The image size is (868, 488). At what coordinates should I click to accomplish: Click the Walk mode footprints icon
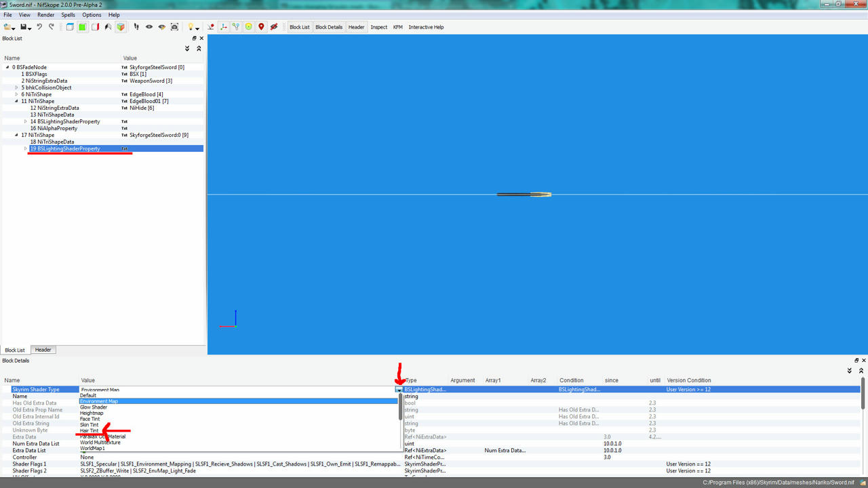click(136, 27)
